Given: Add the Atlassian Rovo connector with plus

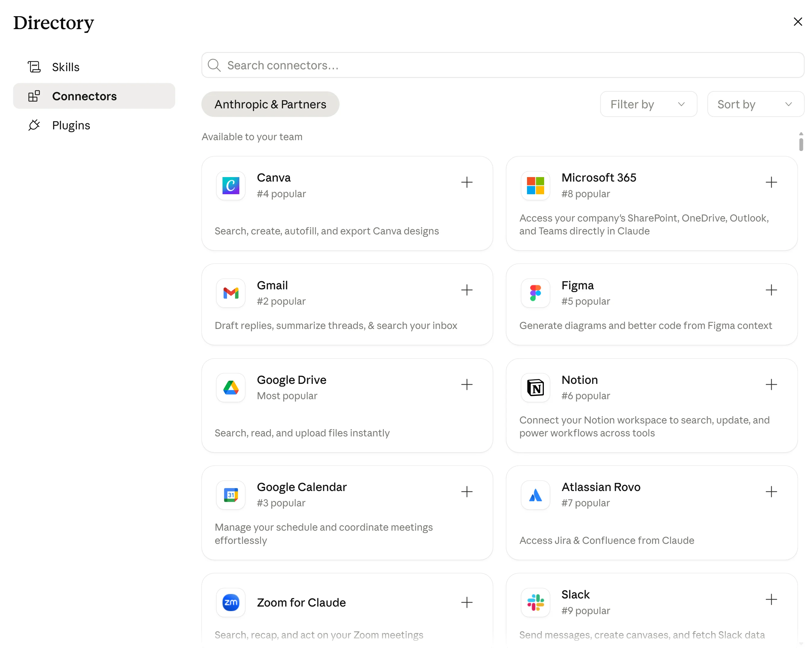Looking at the screenshot, I should 771,492.
